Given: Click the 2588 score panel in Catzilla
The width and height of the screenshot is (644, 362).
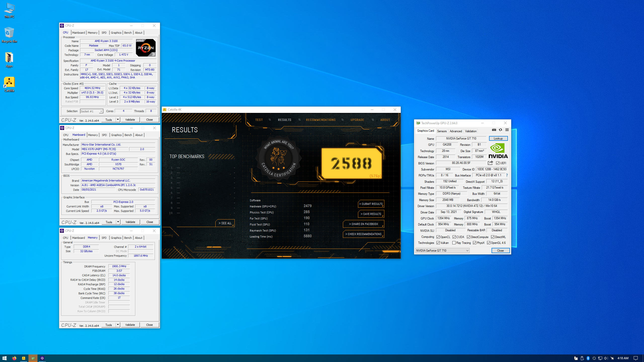Looking at the screenshot, I should click(x=351, y=163).
